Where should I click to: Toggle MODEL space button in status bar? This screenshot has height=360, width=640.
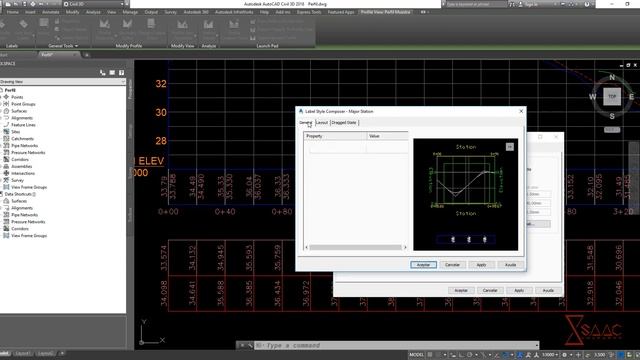(x=416, y=355)
